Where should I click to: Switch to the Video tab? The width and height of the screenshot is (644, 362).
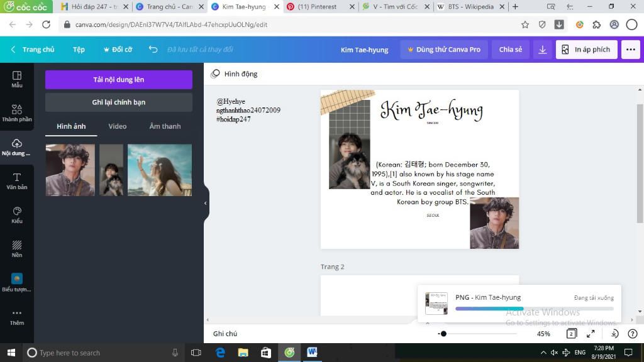[x=118, y=126]
